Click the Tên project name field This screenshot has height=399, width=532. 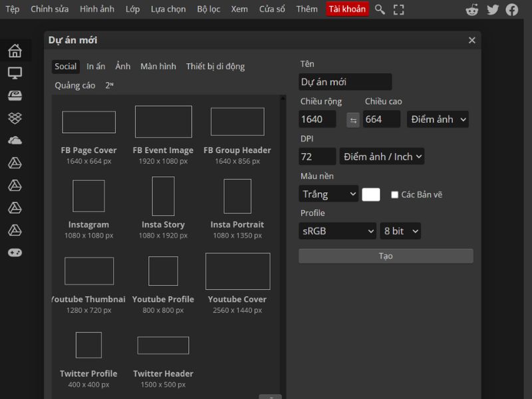click(x=345, y=82)
